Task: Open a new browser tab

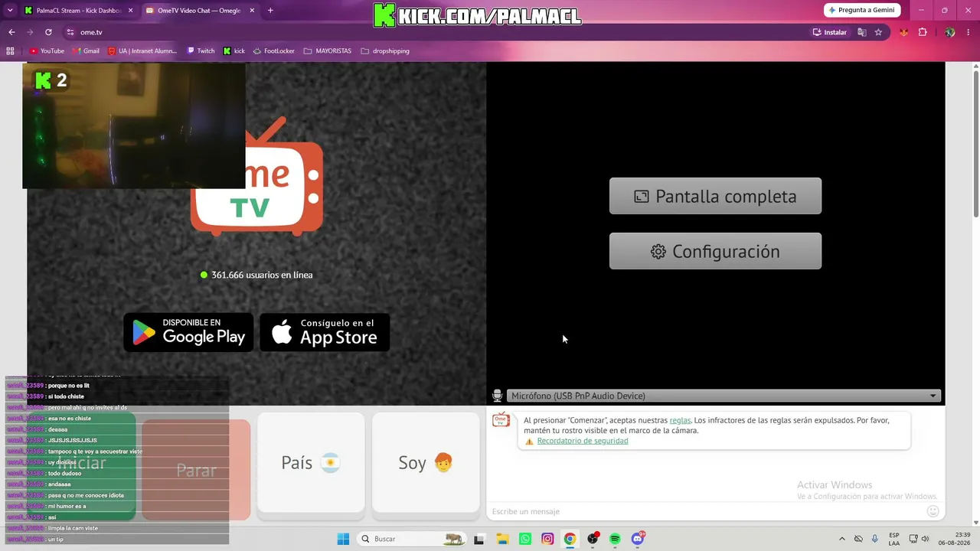Action: tap(270, 11)
